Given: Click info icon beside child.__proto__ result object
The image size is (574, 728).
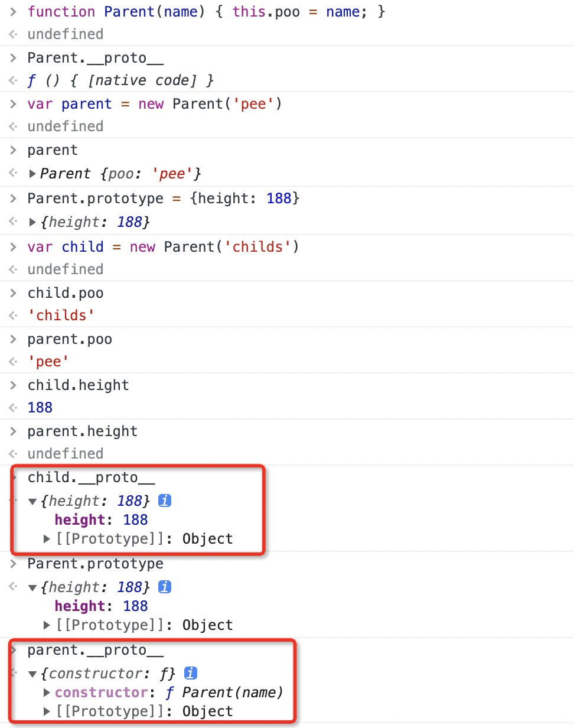Looking at the screenshot, I should coord(165,500).
